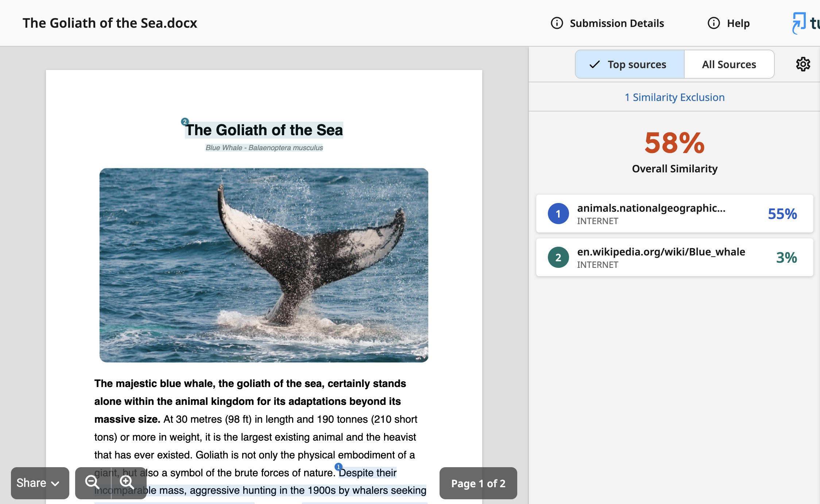820x504 pixels.
Task: Zoom out of the document
Action: (92, 482)
